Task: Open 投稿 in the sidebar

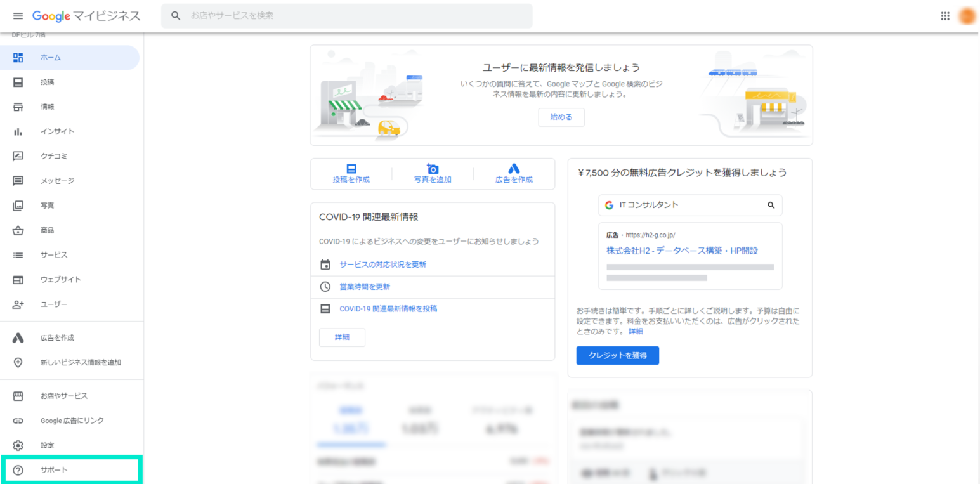Action: [70, 82]
